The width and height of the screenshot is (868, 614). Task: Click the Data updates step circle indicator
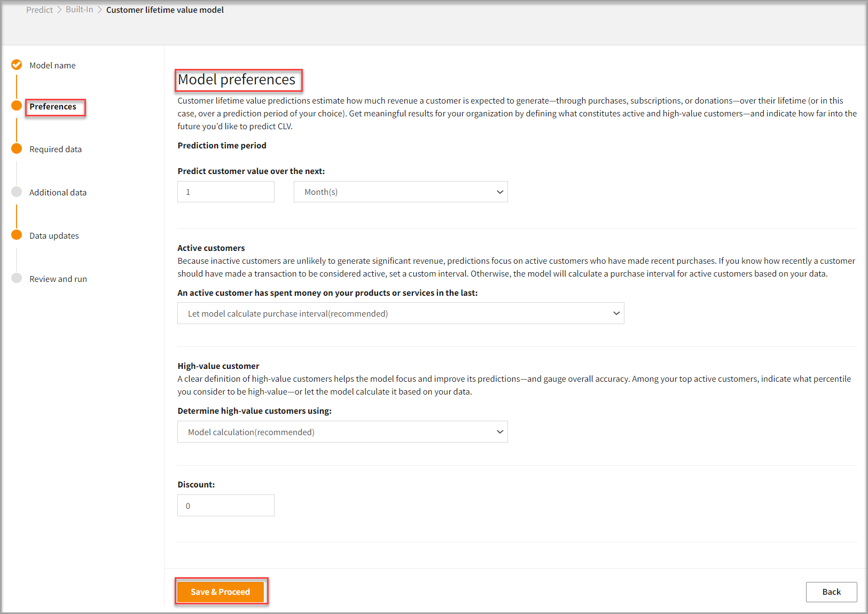pos(17,235)
